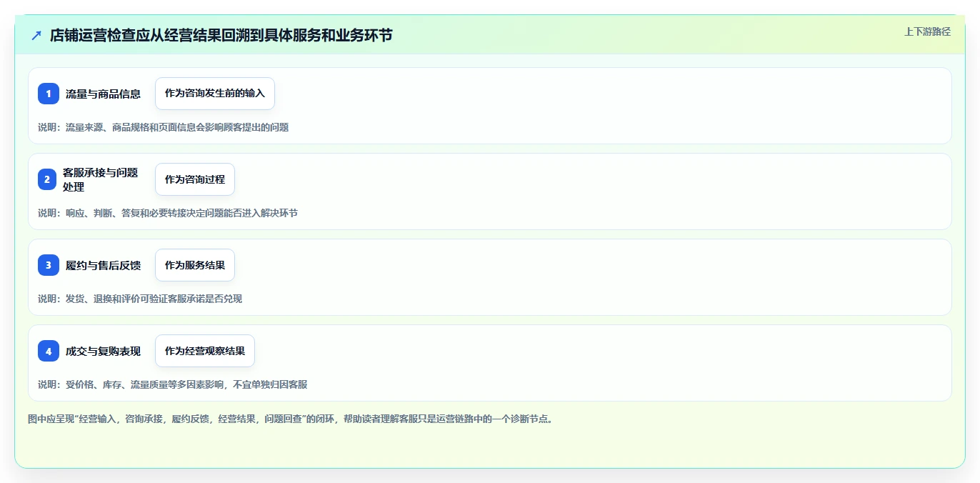Click the description starting 说明：受价格、库存

(x=173, y=384)
